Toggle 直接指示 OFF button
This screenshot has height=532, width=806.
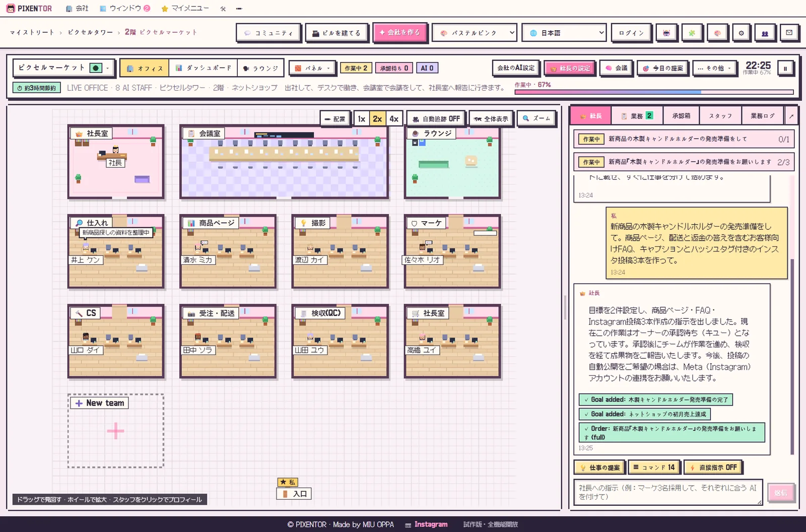713,468
